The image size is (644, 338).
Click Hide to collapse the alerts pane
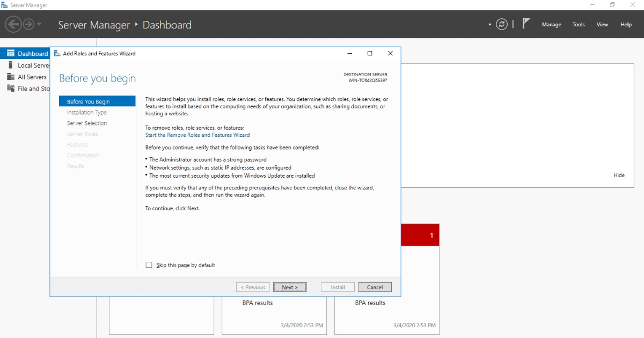tap(619, 175)
